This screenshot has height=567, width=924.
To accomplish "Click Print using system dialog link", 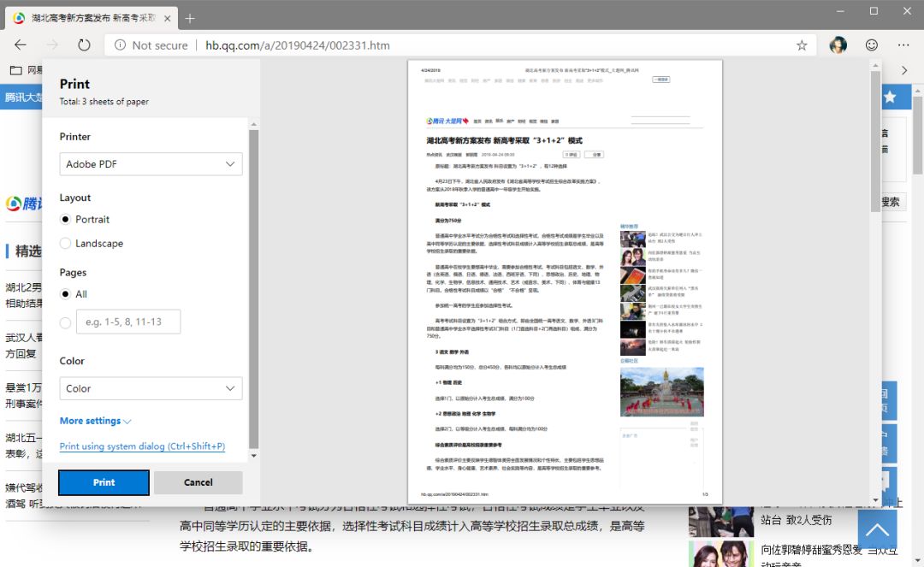I will pos(142,446).
